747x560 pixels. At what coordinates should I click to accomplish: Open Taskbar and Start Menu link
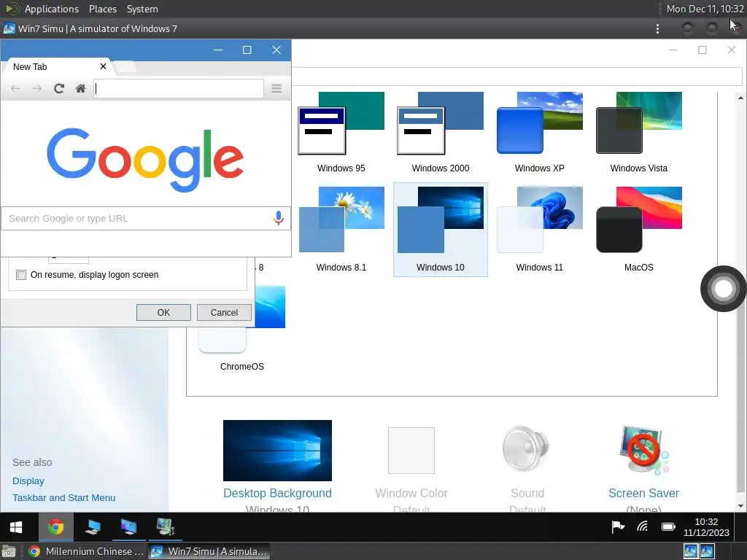click(64, 497)
